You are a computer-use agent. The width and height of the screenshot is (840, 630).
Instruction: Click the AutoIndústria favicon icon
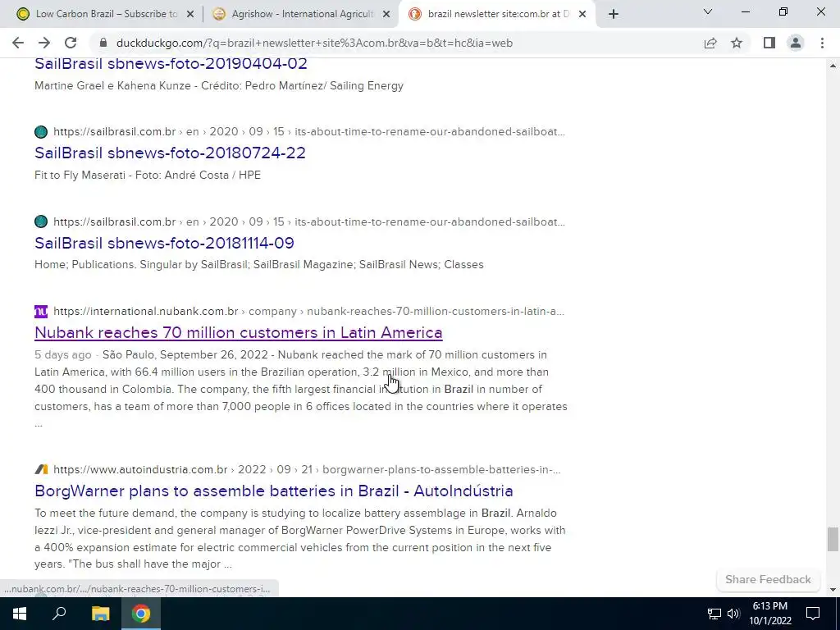(x=41, y=469)
